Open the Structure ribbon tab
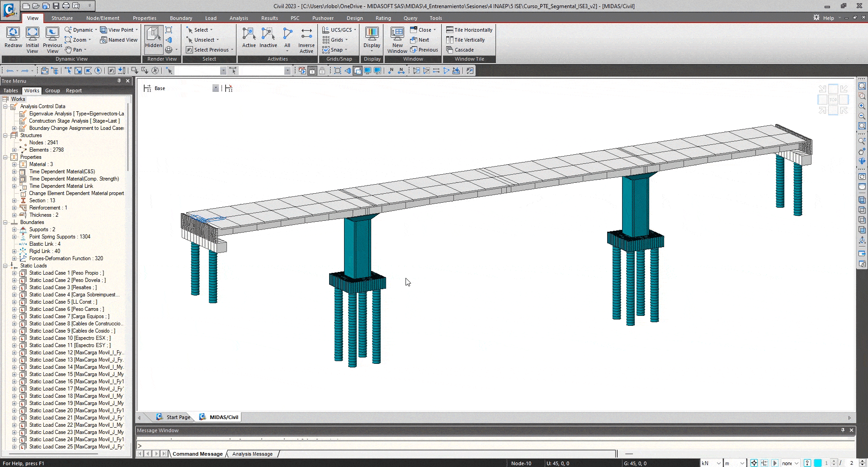 click(62, 18)
